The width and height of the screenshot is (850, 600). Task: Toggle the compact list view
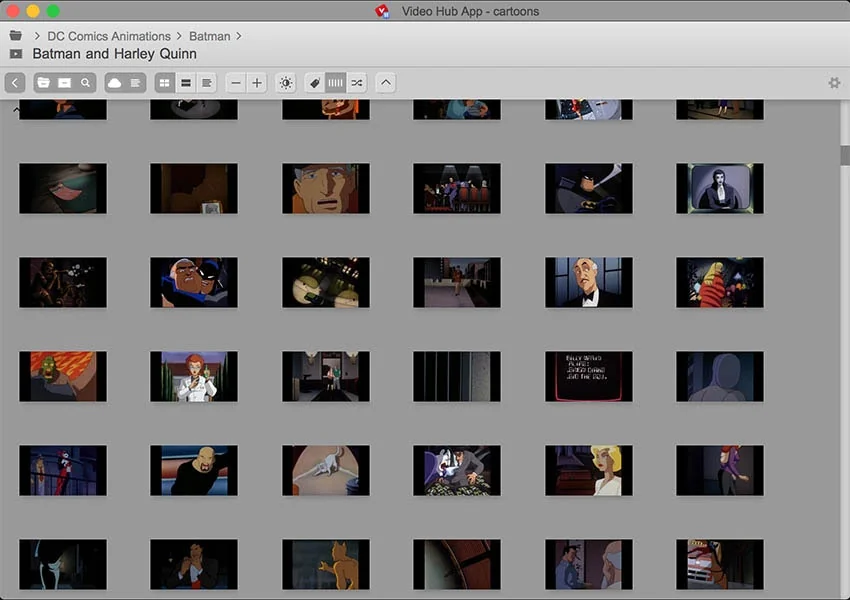186,83
